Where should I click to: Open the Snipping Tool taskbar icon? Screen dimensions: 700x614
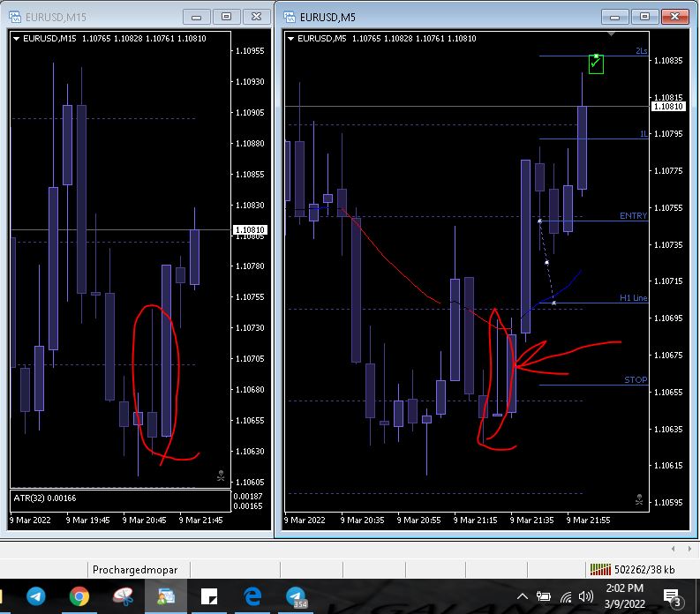123,596
